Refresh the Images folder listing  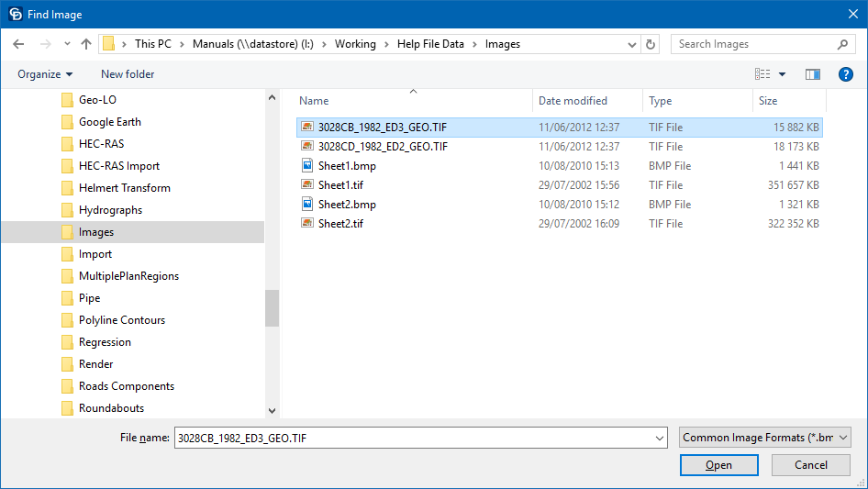651,44
